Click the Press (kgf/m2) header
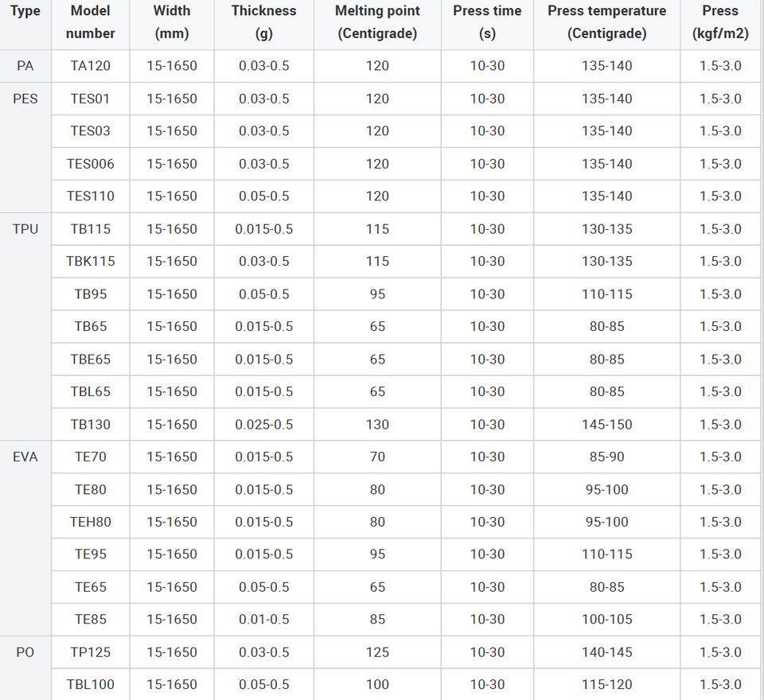Viewport: 764px width, 700px height. [x=720, y=22]
